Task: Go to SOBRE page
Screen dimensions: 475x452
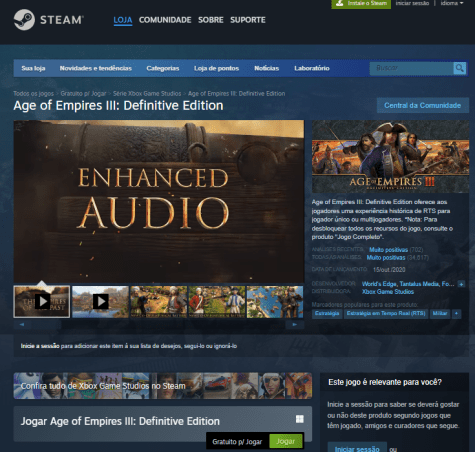Action: pos(211,20)
